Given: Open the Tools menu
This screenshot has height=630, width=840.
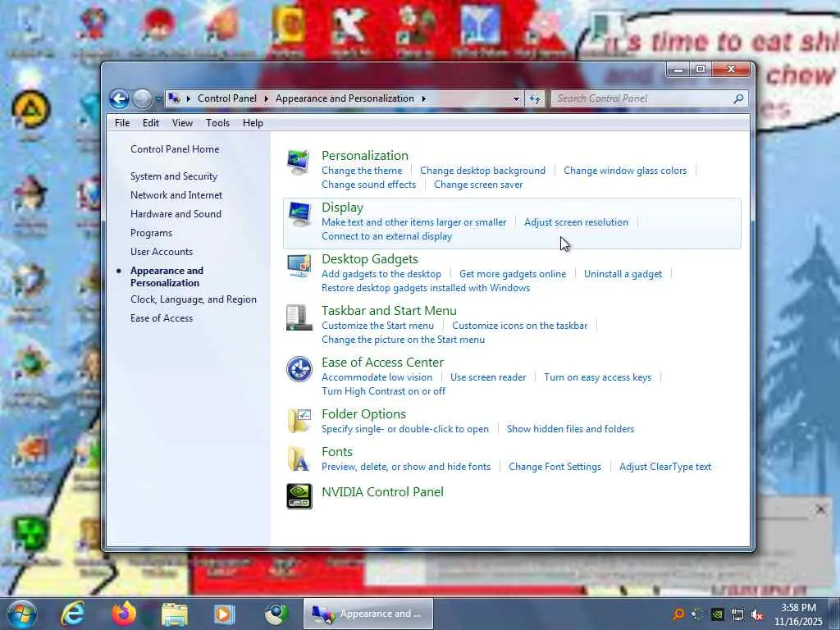Looking at the screenshot, I should [x=217, y=123].
